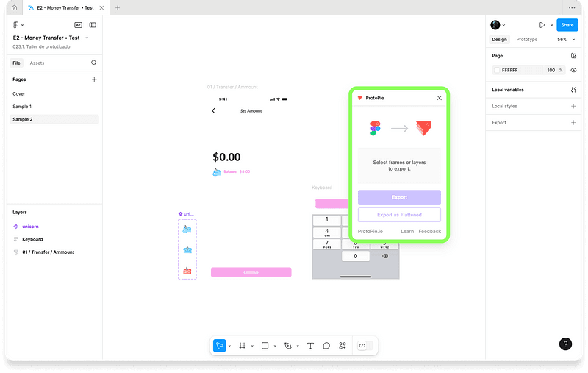The image size is (588, 373).
Task: Search the file with magnifier icon
Action: (94, 63)
